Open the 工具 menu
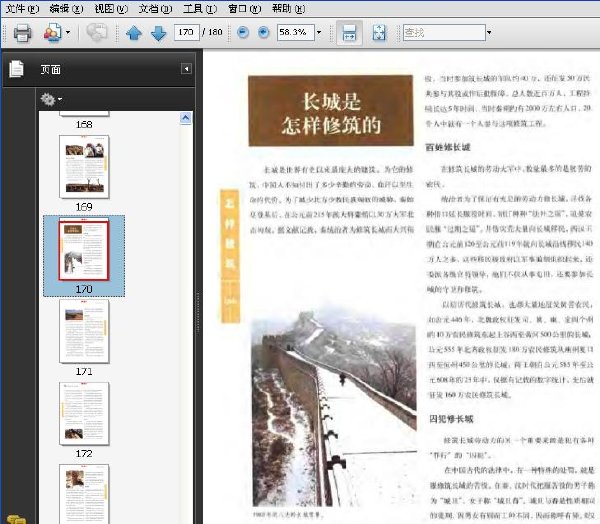This screenshot has height=524, width=600. coord(200,8)
